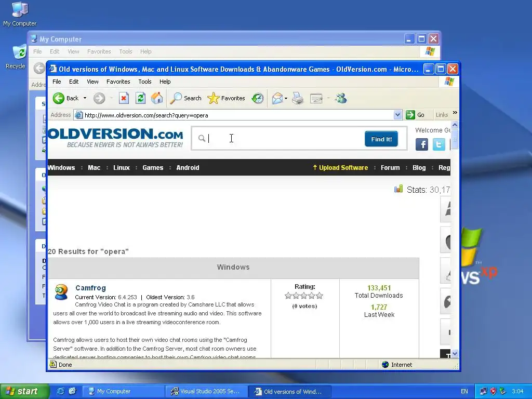Open the Edit menu in Internet Explorer
The height and width of the screenshot is (399, 532).
[x=74, y=82]
